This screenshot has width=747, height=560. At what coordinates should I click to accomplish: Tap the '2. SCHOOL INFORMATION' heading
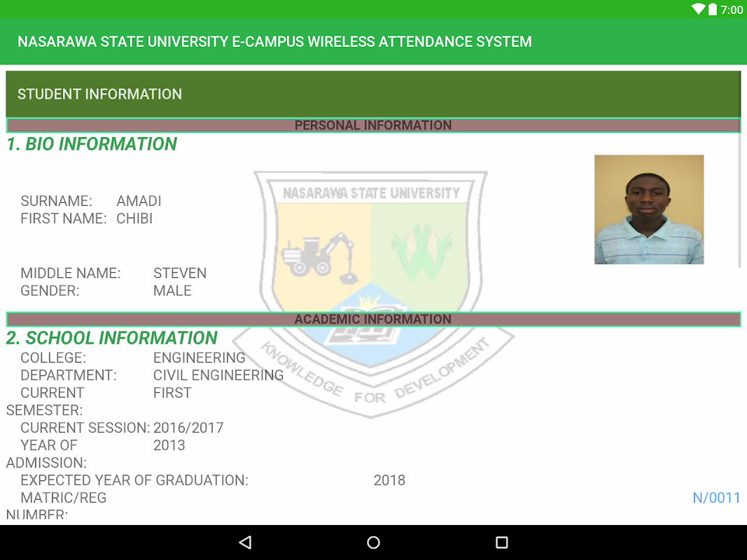pyautogui.click(x=111, y=337)
